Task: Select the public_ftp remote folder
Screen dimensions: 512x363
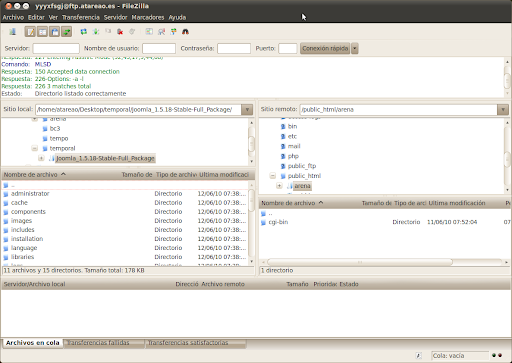Action: point(302,166)
